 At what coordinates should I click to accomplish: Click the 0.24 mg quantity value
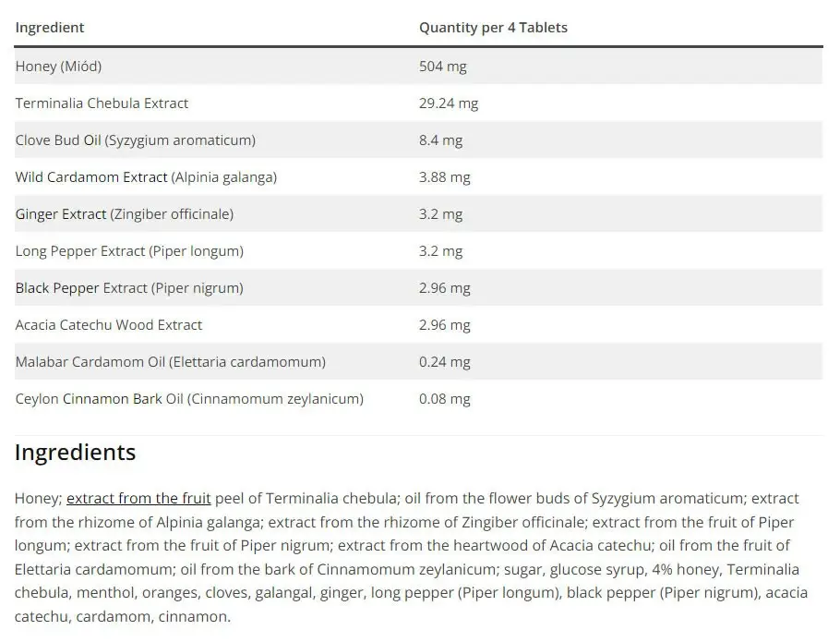tap(445, 362)
